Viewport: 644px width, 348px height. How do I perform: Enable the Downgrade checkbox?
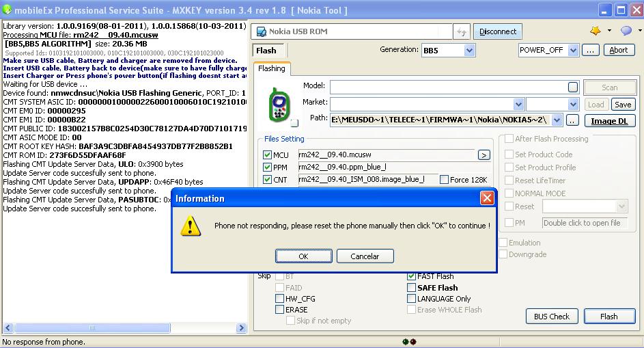tap(503, 254)
